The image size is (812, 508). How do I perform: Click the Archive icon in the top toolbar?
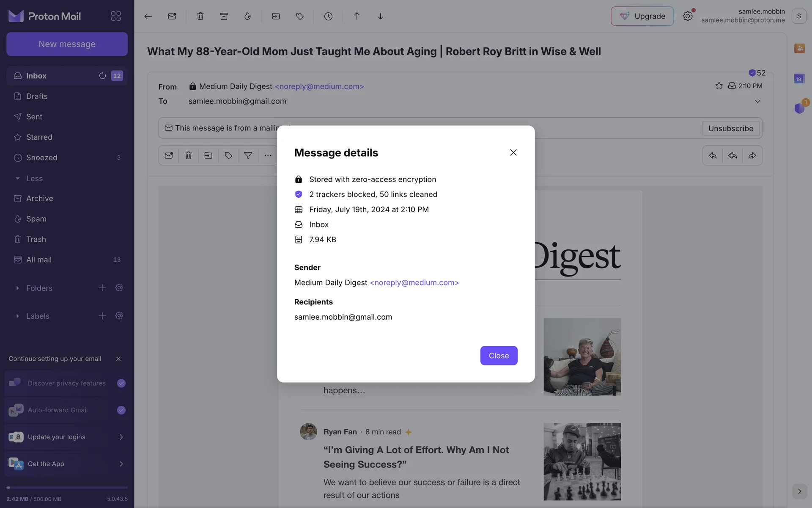pos(224,16)
